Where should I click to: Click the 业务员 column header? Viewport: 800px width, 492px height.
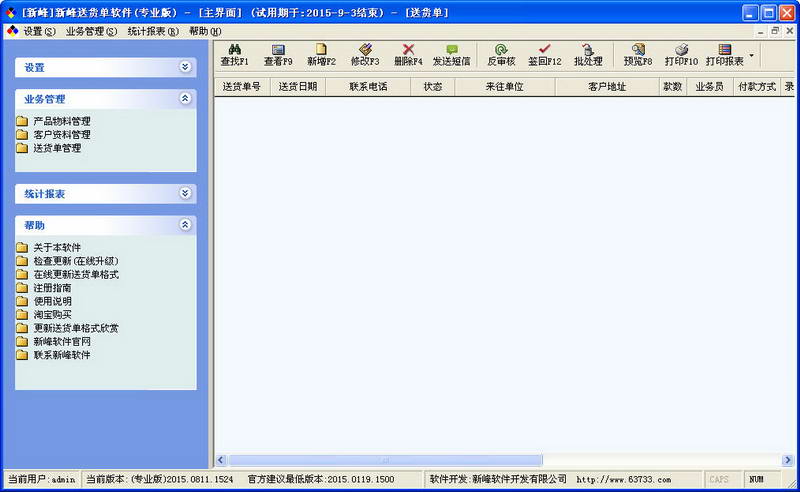coord(710,87)
